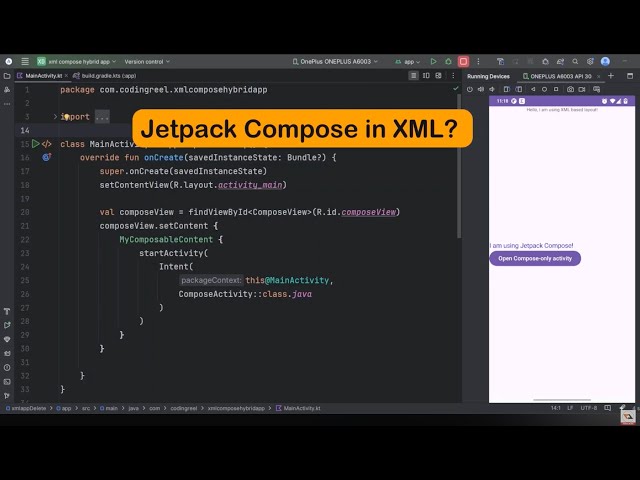
Task: Open IDE settings gear icon
Action: point(590,62)
